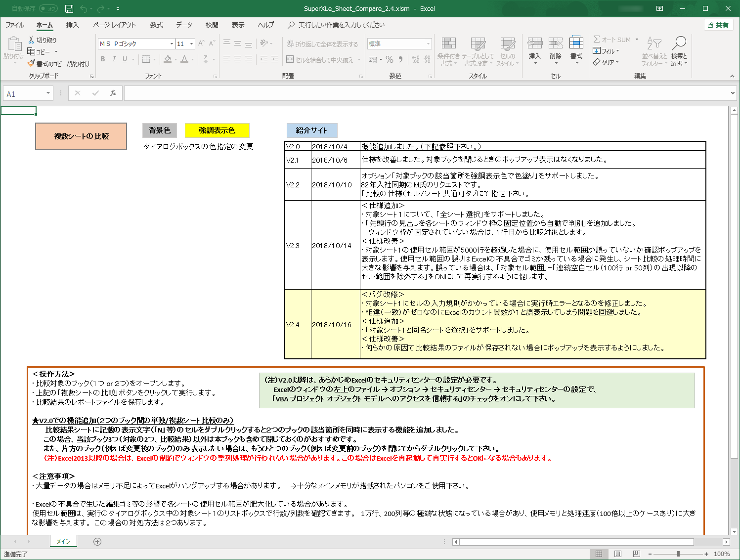
Task: Open the font name dropdown MS Pゴシック
Action: 172,43
